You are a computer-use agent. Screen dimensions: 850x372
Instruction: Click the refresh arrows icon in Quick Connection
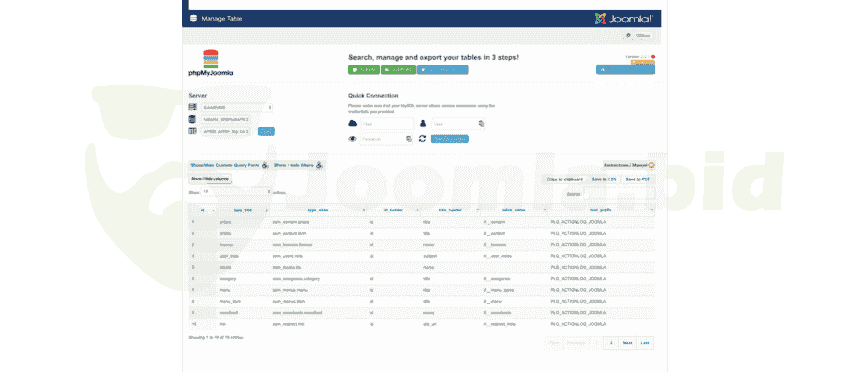423,139
